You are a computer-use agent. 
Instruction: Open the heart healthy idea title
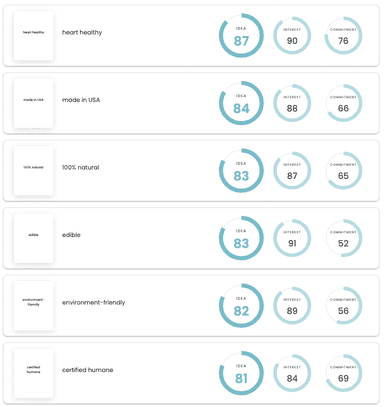pyautogui.click(x=82, y=32)
